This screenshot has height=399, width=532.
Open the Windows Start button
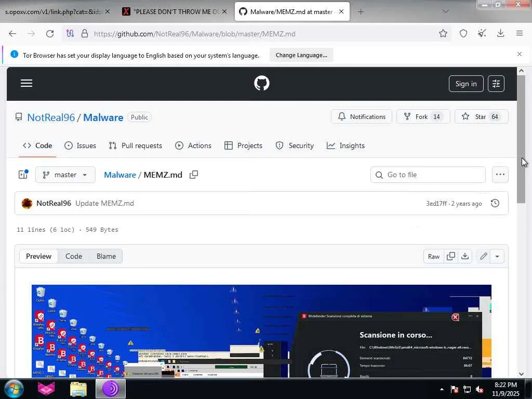click(x=14, y=389)
